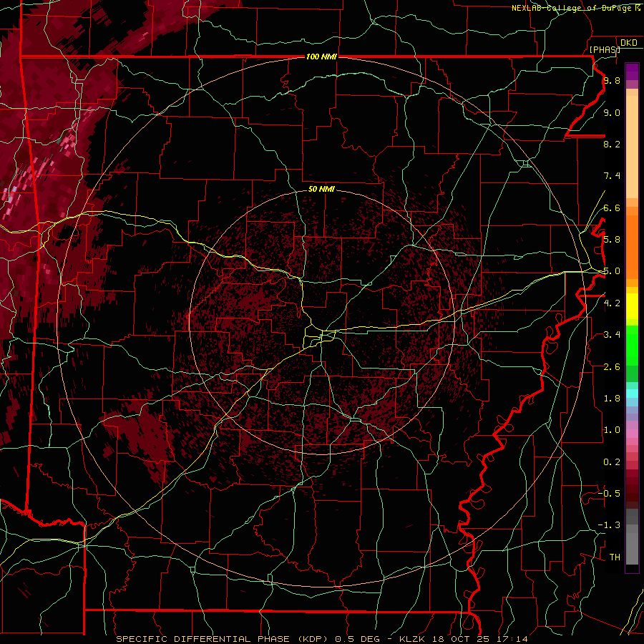Click the 1.8 legend value

(612, 399)
